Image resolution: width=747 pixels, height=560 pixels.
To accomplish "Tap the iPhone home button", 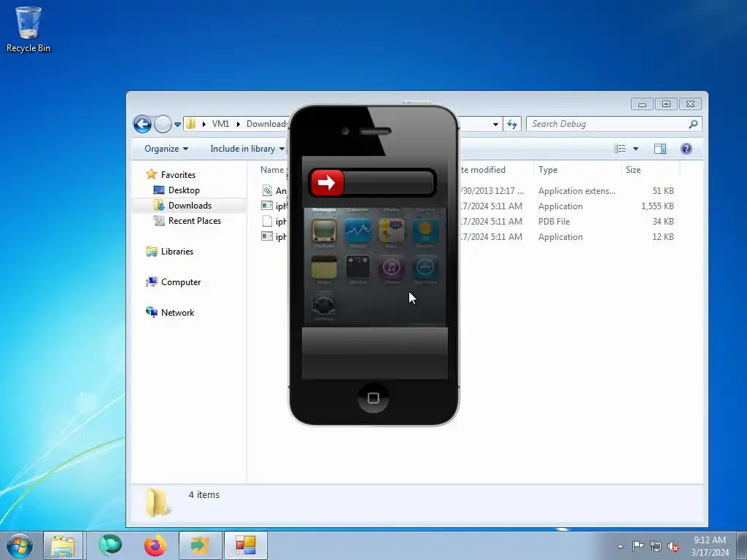I will (373, 397).
